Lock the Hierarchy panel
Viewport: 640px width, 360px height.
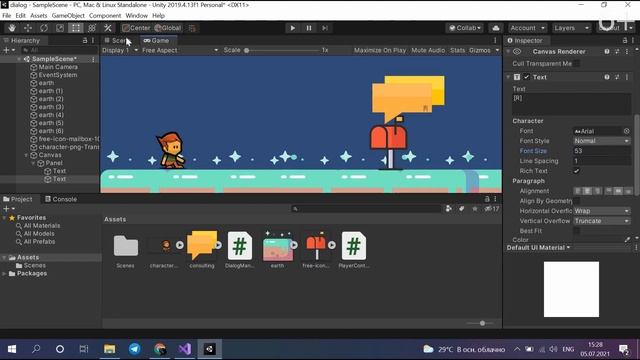coord(85,40)
